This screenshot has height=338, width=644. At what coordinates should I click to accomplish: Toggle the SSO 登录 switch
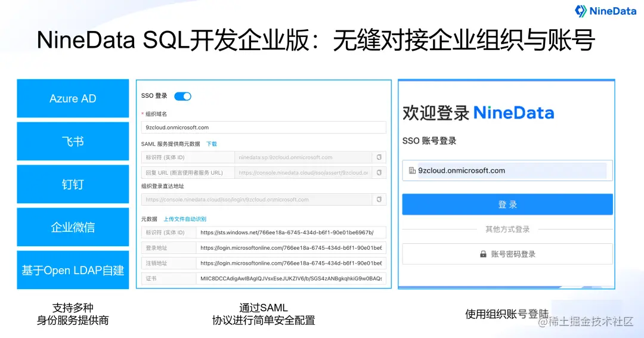pos(183,96)
